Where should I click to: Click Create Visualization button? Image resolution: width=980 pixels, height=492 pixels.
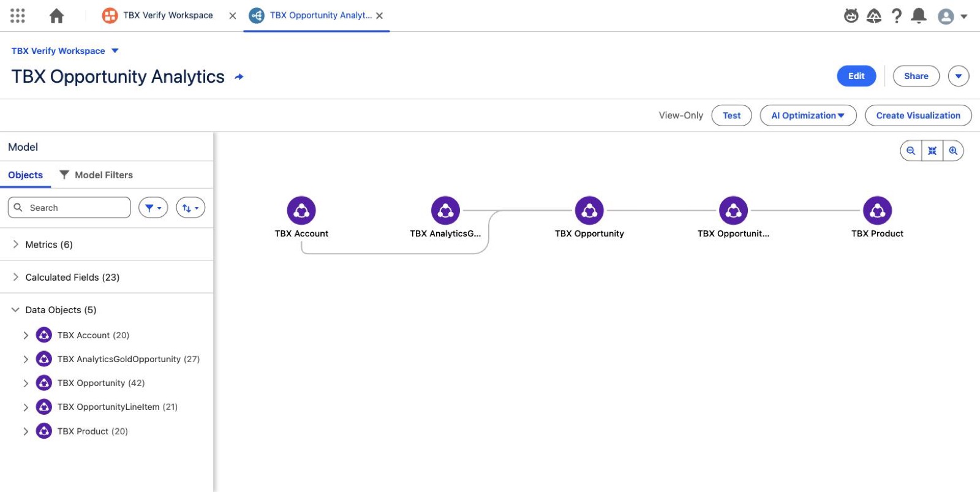point(918,115)
